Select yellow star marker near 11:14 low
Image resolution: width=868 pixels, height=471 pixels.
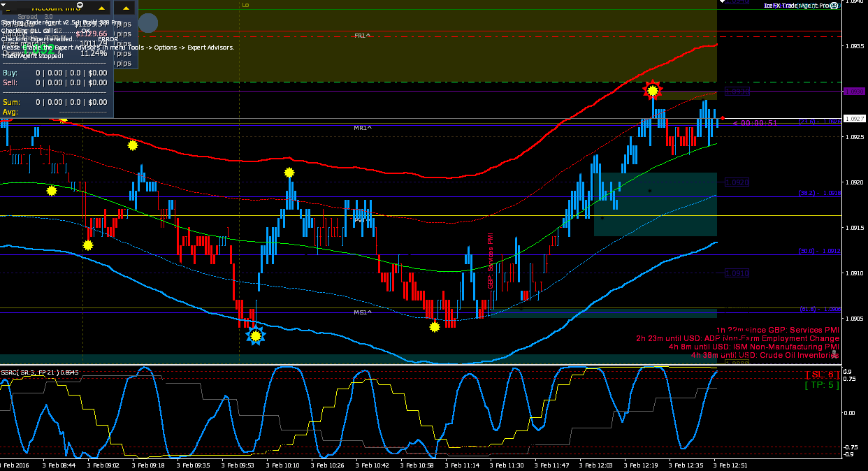[x=435, y=326]
